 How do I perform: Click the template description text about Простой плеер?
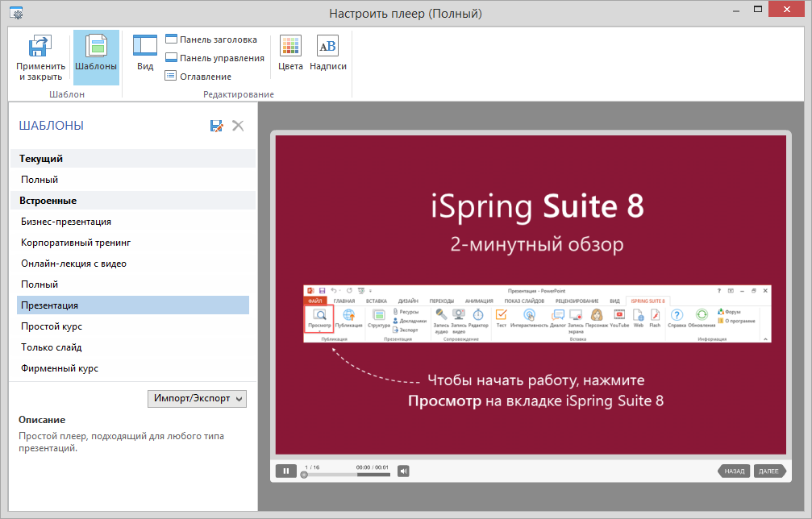[x=121, y=442]
